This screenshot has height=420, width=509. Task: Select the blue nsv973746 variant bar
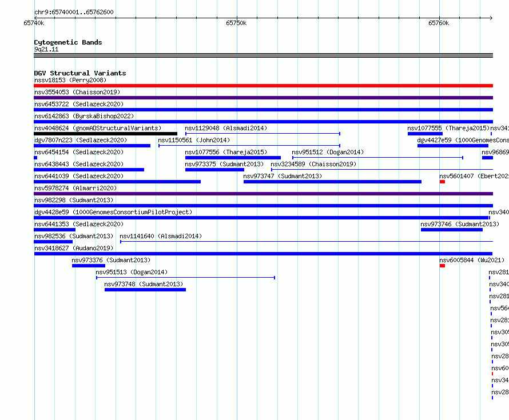(x=452, y=230)
